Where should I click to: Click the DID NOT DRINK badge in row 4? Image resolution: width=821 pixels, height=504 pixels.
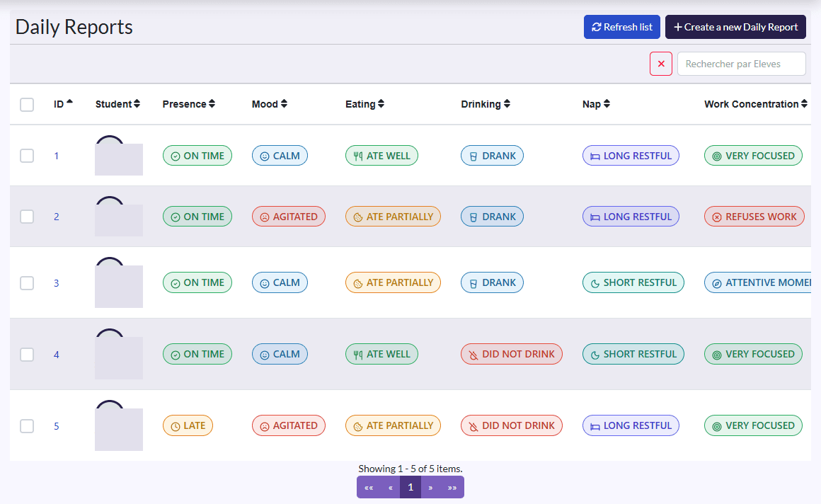[512, 354]
